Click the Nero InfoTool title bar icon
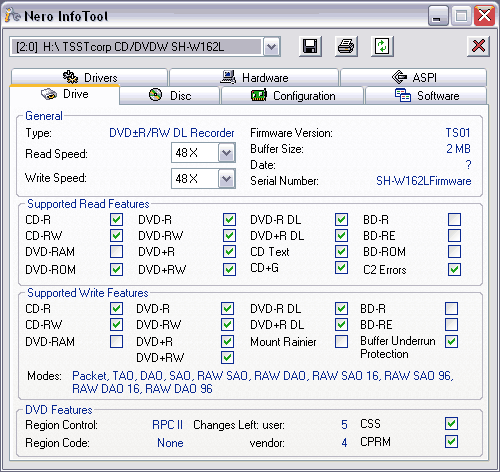500x472 pixels. click(13, 15)
